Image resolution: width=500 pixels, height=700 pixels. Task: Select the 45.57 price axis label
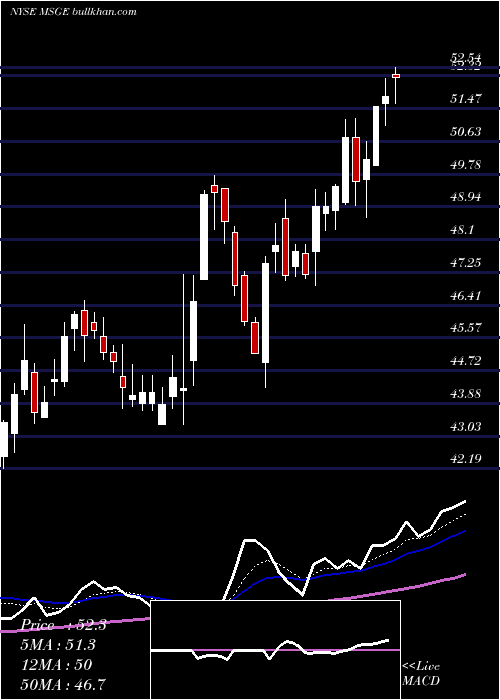coord(466,329)
